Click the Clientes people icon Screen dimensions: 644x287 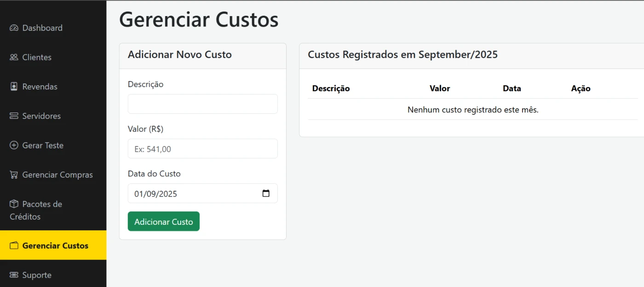(x=14, y=57)
